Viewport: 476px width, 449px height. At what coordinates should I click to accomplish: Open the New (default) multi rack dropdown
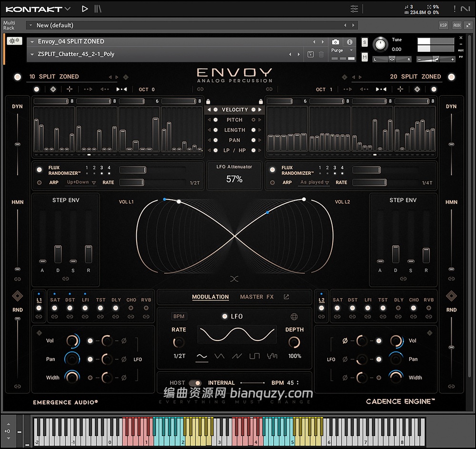tap(30, 25)
